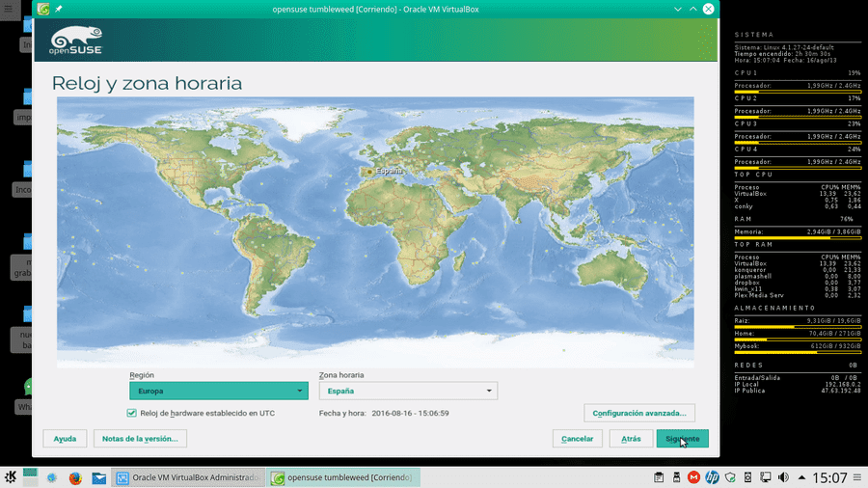Open the KDE application launcher

(10, 477)
